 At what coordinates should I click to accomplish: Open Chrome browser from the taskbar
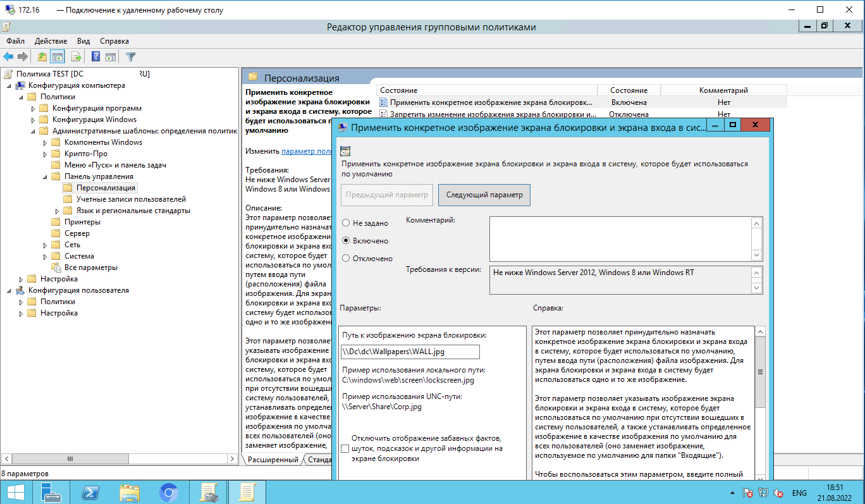point(169,492)
